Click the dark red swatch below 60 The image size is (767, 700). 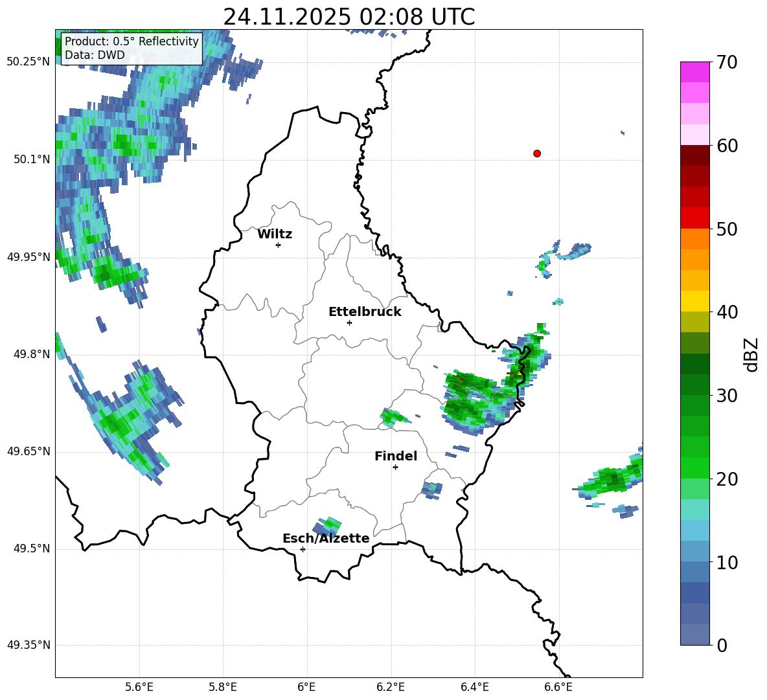click(x=694, y=155)
